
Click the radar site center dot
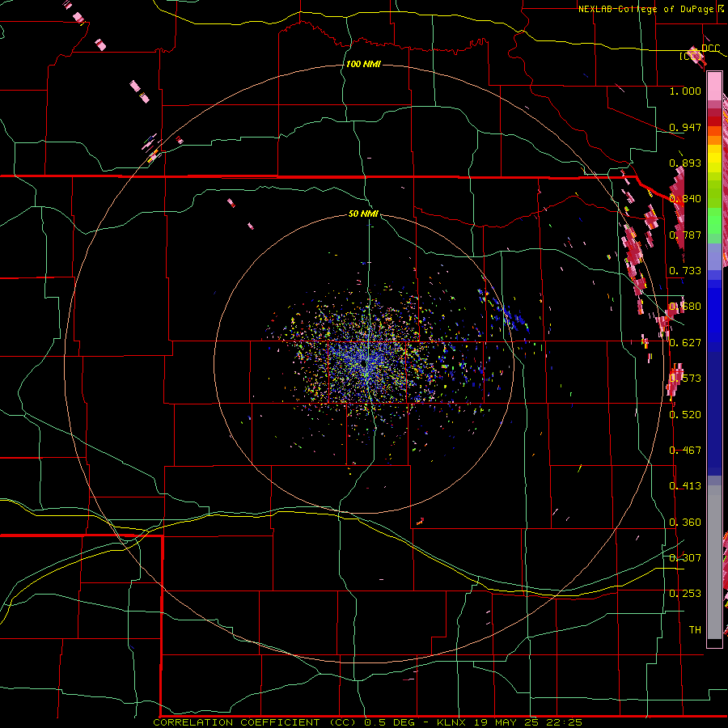[363, 362]
